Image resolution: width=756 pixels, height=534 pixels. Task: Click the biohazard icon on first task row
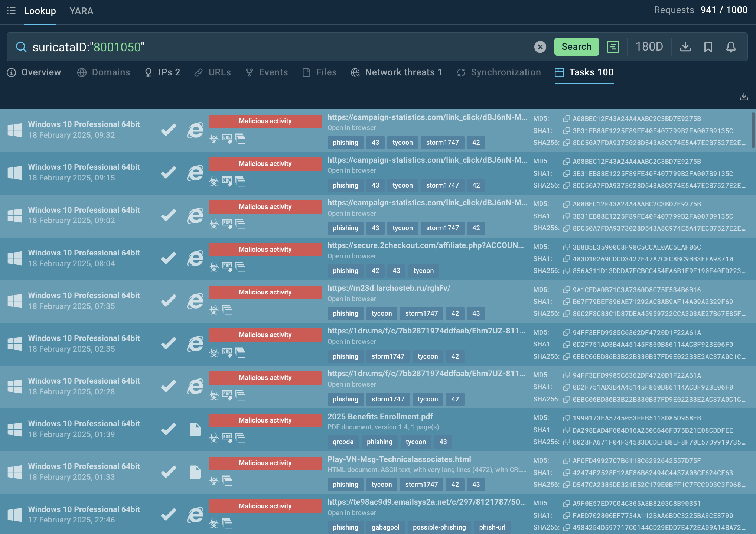(214, 139)
